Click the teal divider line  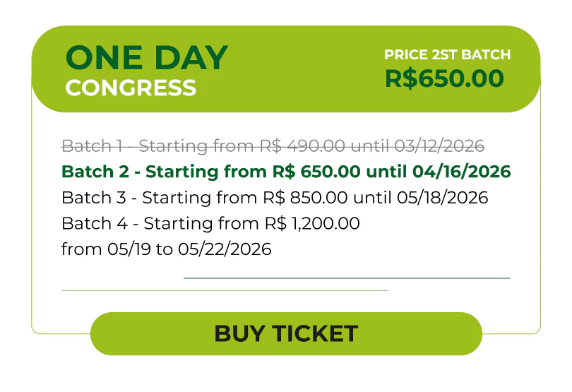(346, 278)
